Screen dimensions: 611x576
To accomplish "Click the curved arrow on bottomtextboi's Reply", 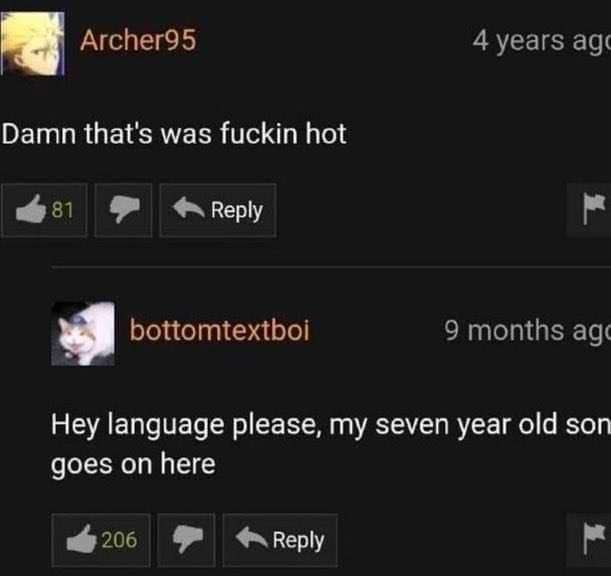I will (251, 537).
